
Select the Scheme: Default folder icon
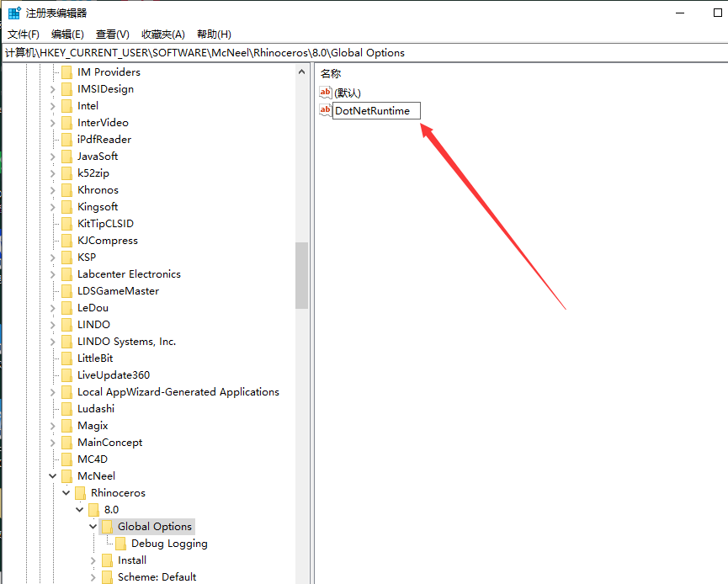coord(107,577)
